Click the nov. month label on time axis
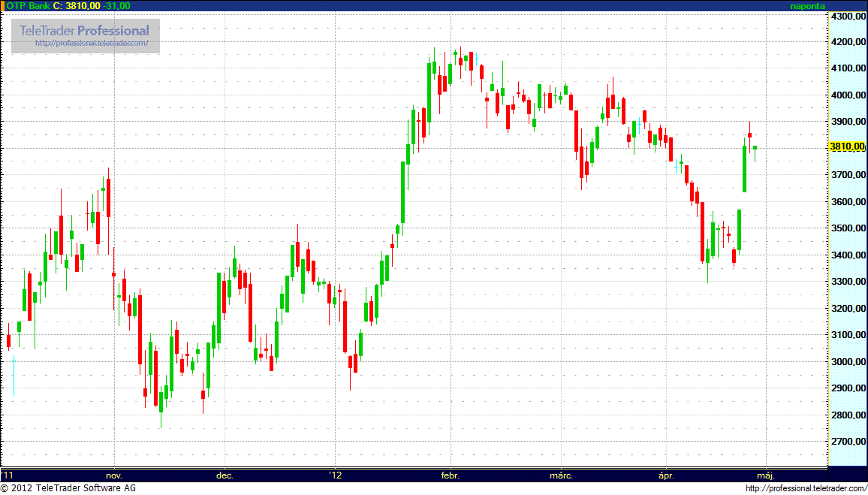Viewport: 868px width, 495px height. (x=113, y=475)
